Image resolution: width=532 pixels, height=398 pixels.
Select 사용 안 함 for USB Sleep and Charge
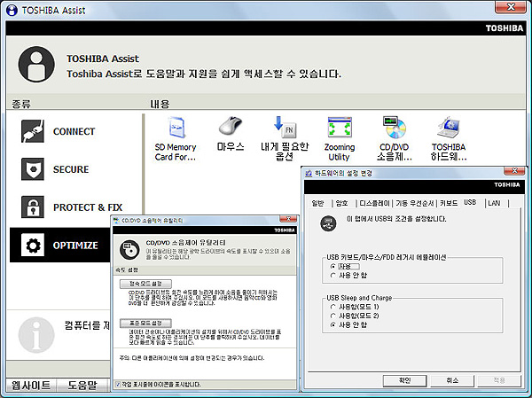point(332,324)
